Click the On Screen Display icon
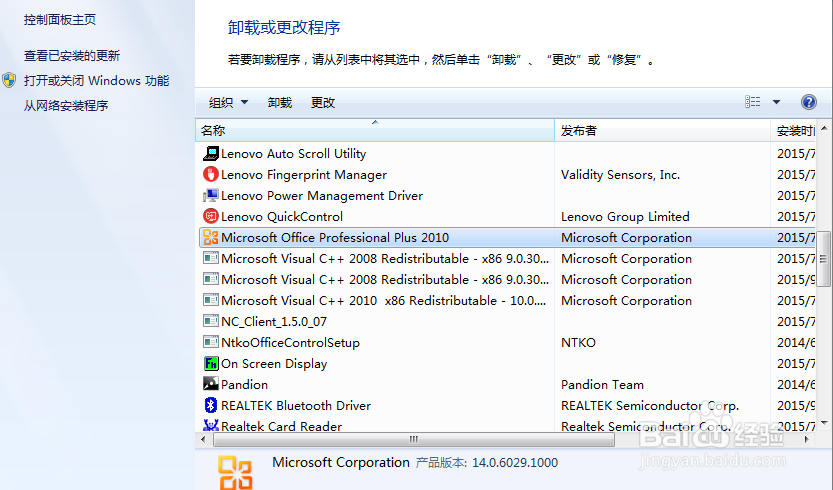833x490 pixels. coord(210,364)
